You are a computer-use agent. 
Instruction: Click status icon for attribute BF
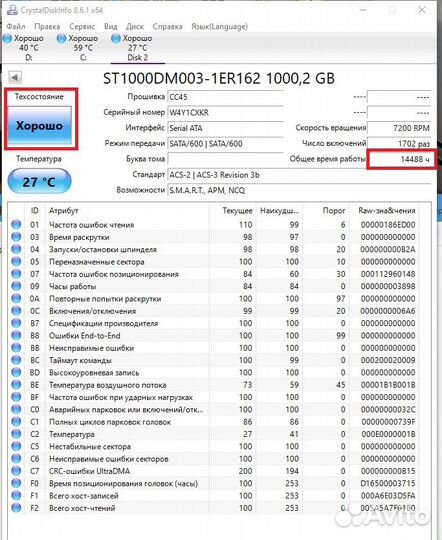pos(16,397)
